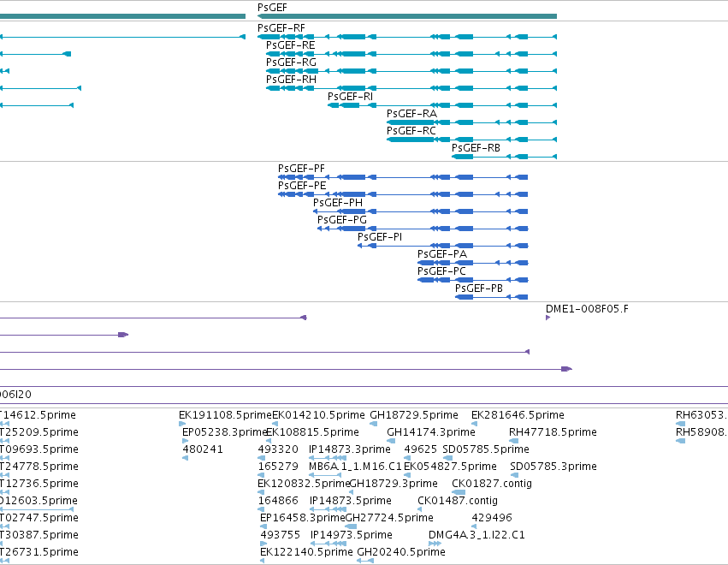Click the CK01827.contig blue glyph
Image resolution: width=728 pixels, height=565 pixels.
(459, 492)
